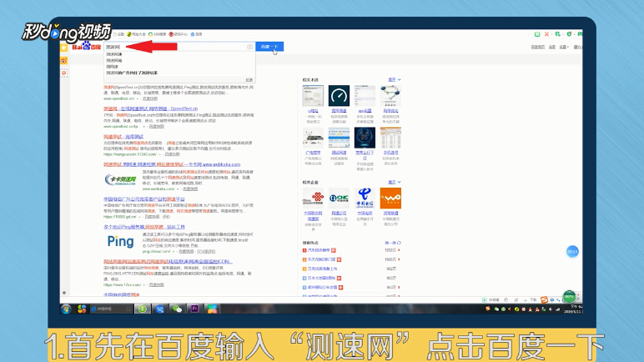The image size is (644, 362).
Task: Open Baidu snapshot link for www.speedtest.cn/ result
Action: [150, 98]
